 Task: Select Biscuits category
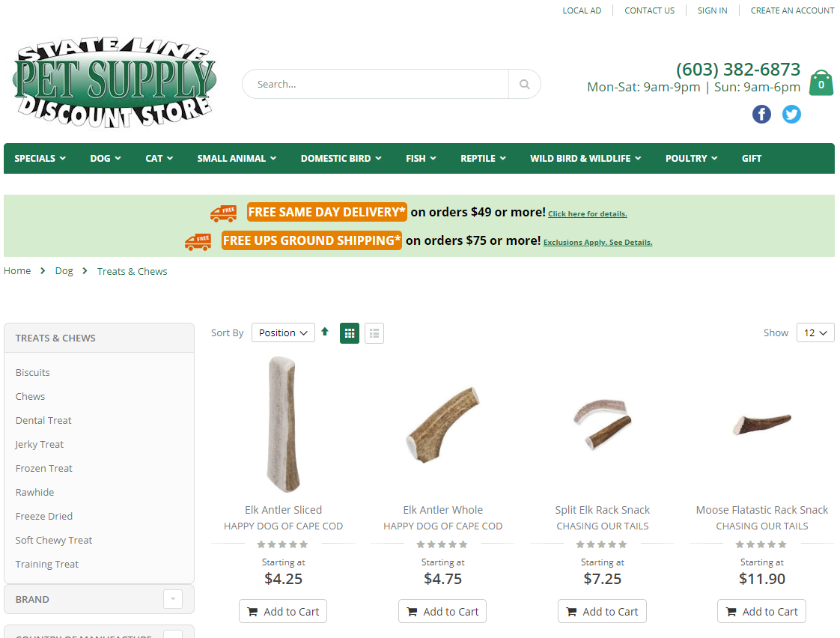33,372
